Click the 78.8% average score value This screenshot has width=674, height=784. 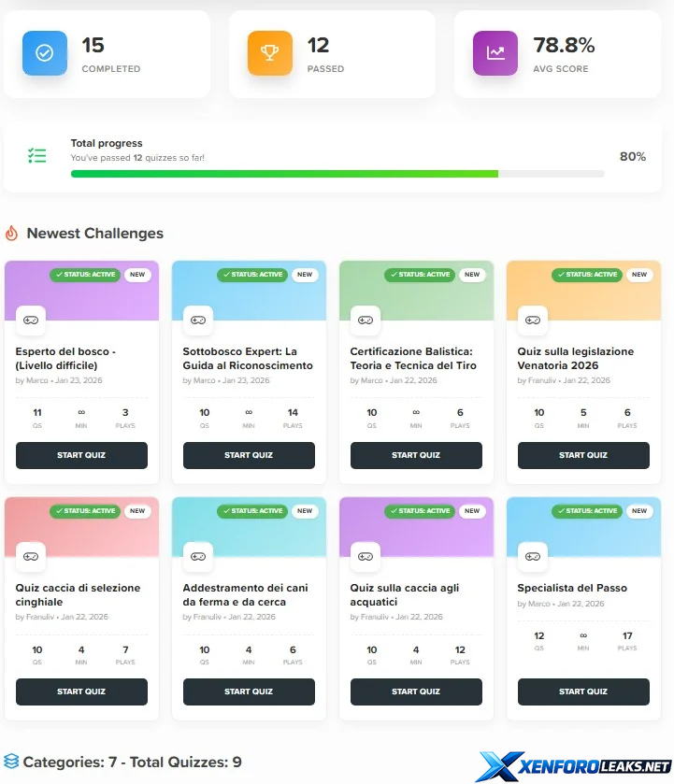tap(564, 45)
